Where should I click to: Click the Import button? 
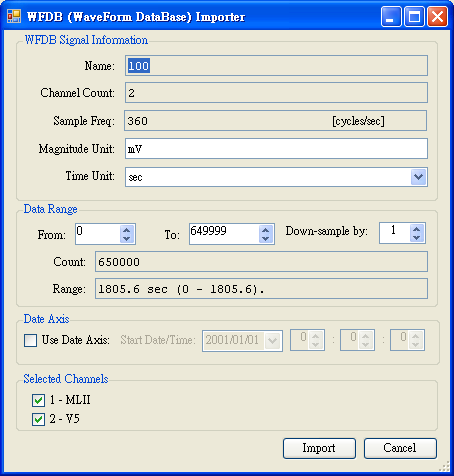[319, 448]
